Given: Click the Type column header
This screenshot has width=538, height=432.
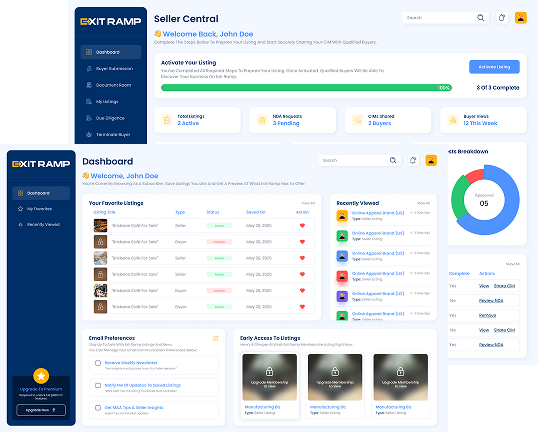Looking at the screenshot, I should [180, 212].
